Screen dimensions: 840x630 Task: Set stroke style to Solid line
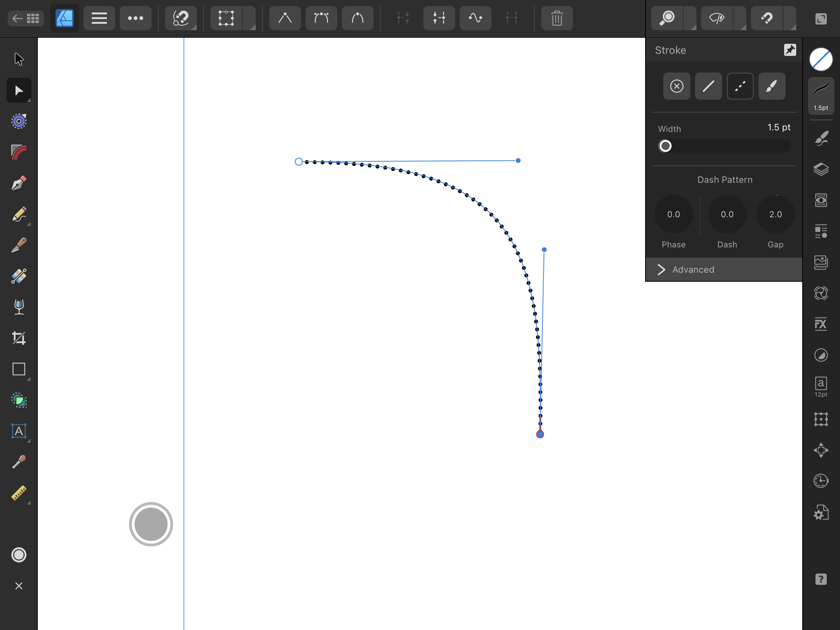pos(708,86)
